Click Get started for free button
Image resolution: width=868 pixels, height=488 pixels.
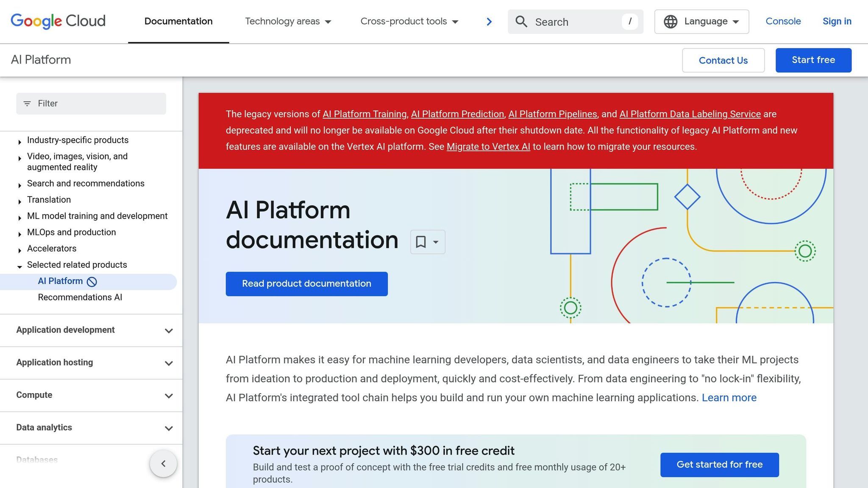[719, 465]
